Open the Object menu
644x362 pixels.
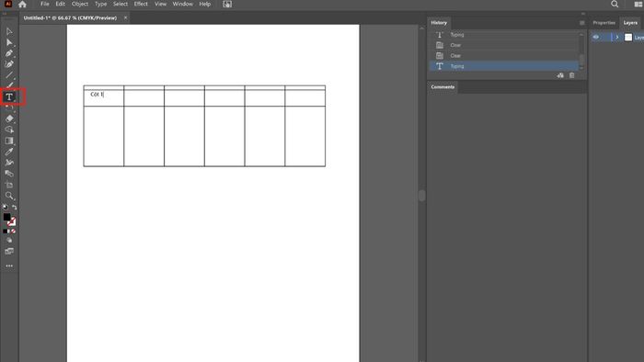point(80,4)
